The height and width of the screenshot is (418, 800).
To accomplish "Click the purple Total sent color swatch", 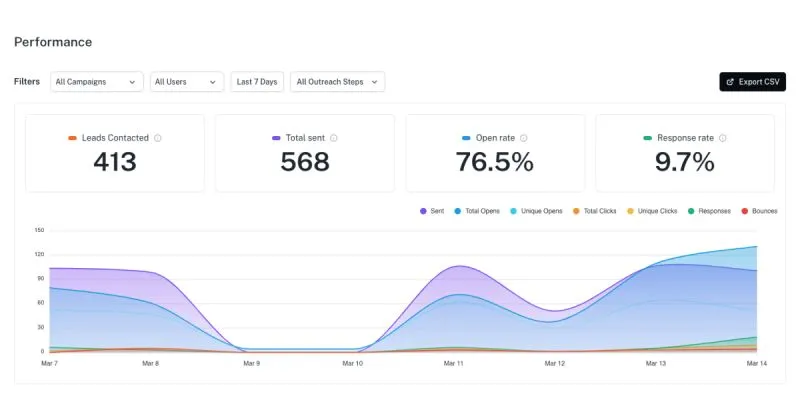I will pyautogui.click(x=276, y=138).
